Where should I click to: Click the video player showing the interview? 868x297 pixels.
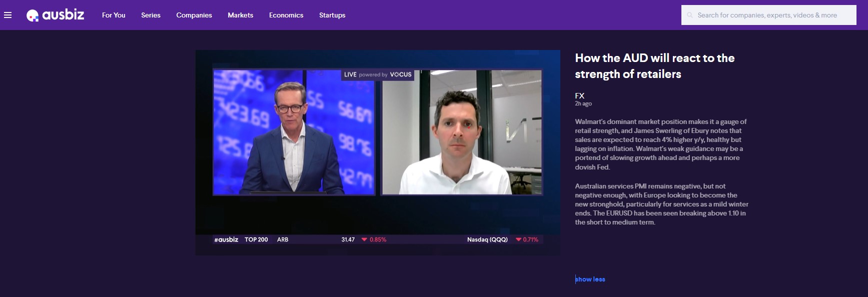(x=378, y=152)
